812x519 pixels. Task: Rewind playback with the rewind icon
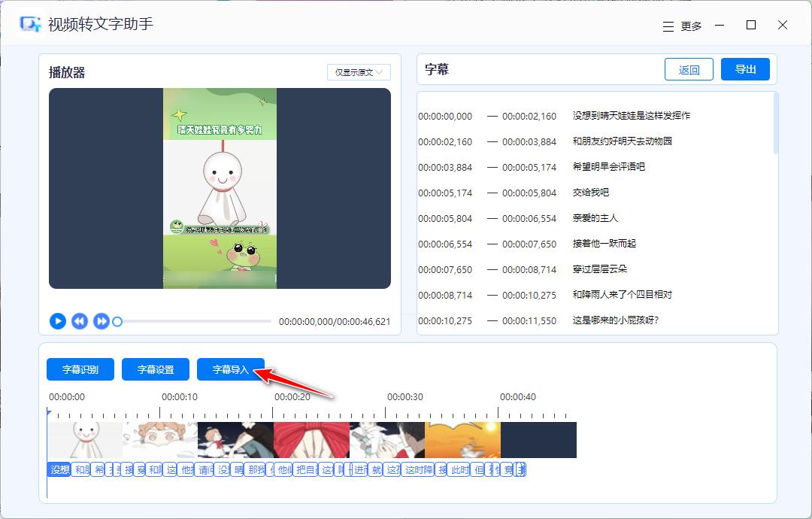[x=80, y=320]
